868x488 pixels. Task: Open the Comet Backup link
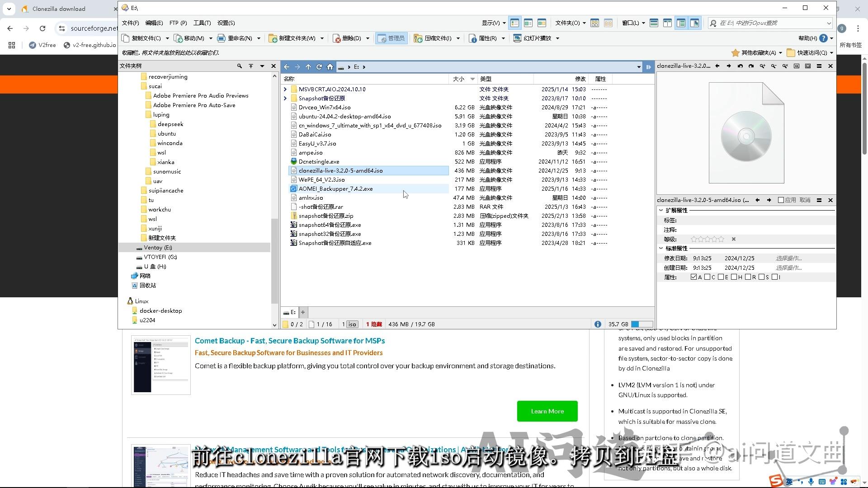click(x=289, y=340)
